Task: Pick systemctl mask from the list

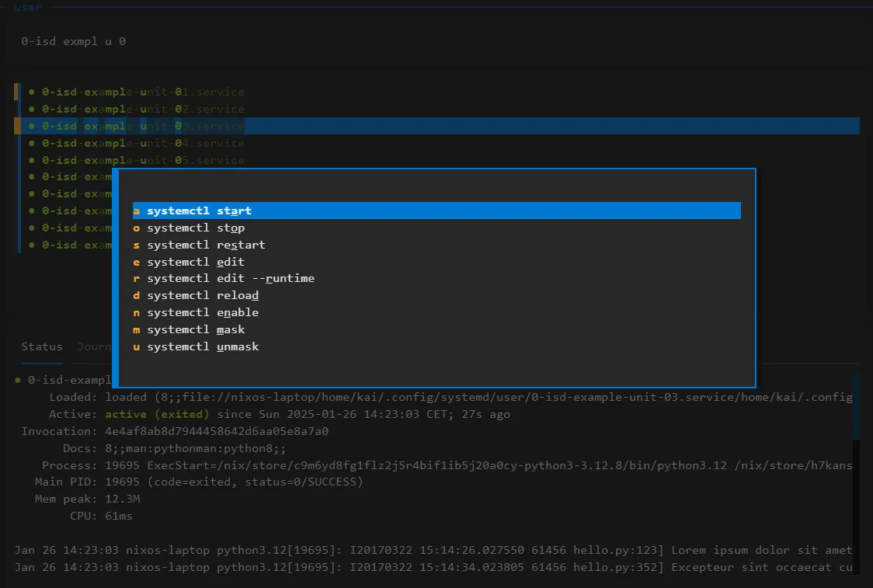Action: pos(436,329)
